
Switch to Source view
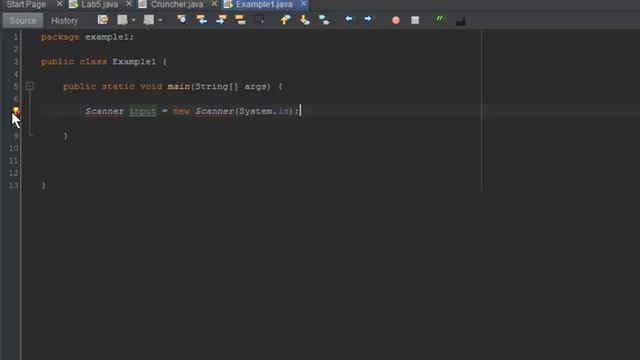tap(23, 20)
